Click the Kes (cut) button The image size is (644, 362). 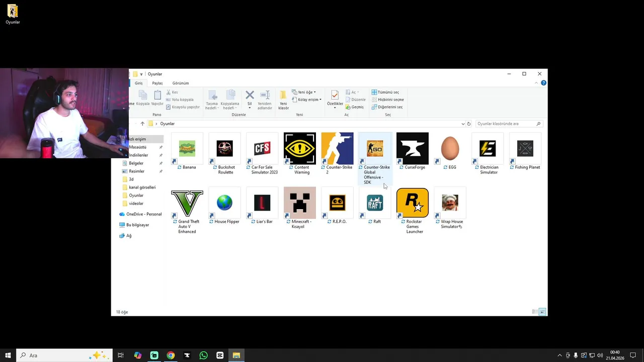(172, 92)
